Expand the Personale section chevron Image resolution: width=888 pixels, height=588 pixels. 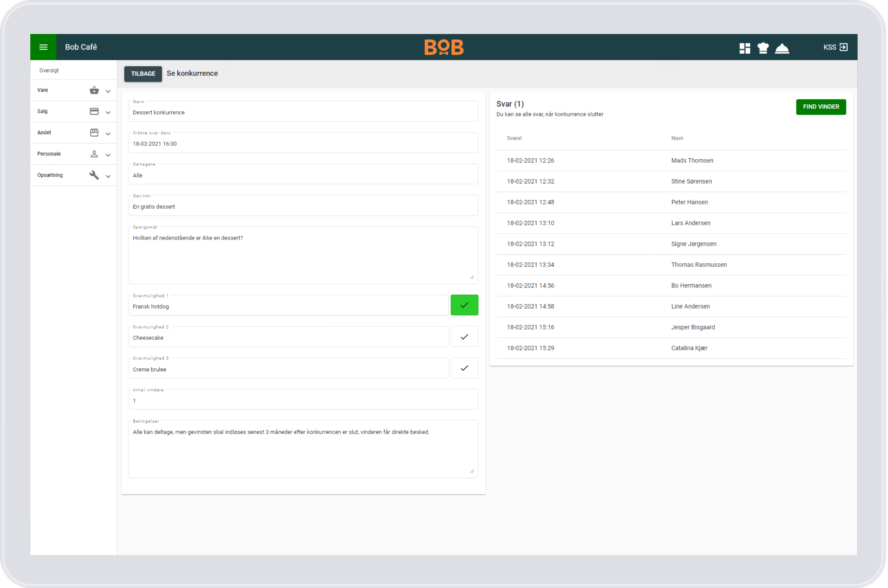click(108, 155)
